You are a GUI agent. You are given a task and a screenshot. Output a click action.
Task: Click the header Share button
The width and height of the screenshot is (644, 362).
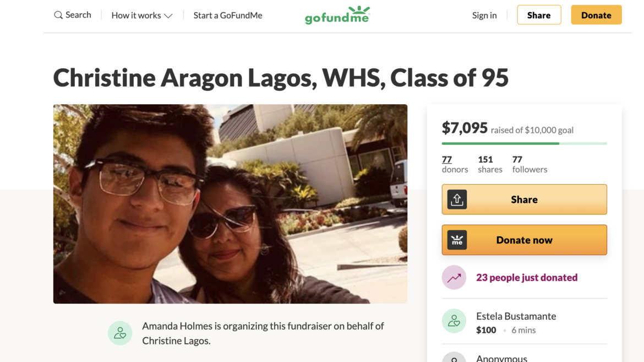coord(539,15)
